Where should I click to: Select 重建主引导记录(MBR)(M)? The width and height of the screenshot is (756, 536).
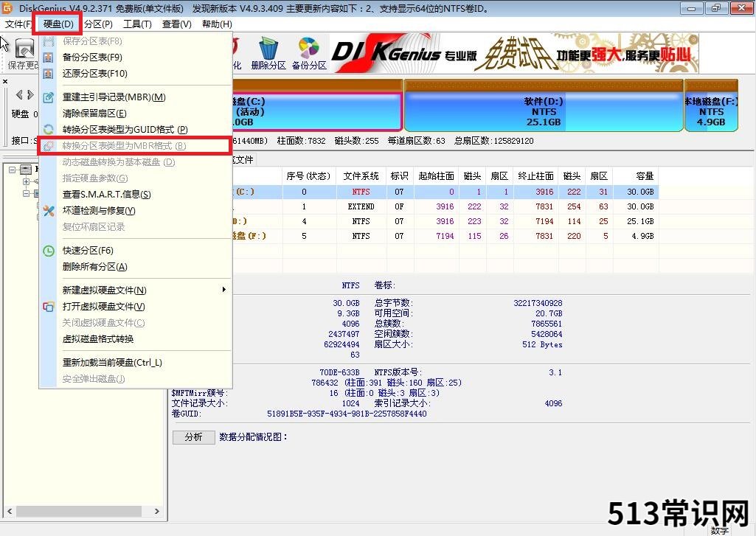coord(135,97)
